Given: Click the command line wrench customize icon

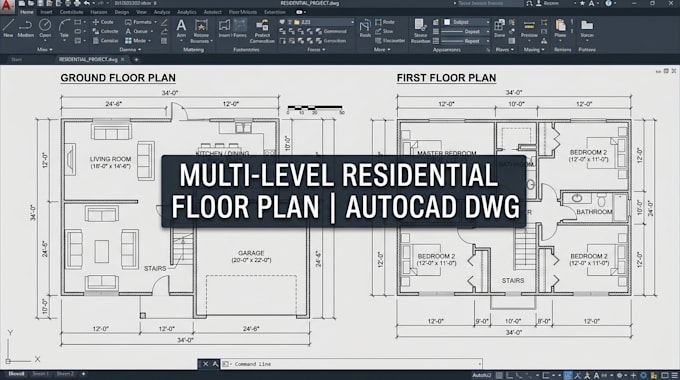Looking at the screenshot, I should coord(216,364).
